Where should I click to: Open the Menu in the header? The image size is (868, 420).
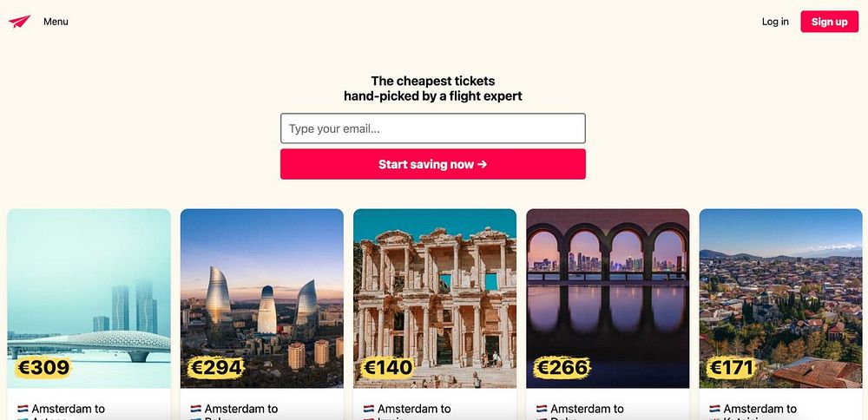56,22
